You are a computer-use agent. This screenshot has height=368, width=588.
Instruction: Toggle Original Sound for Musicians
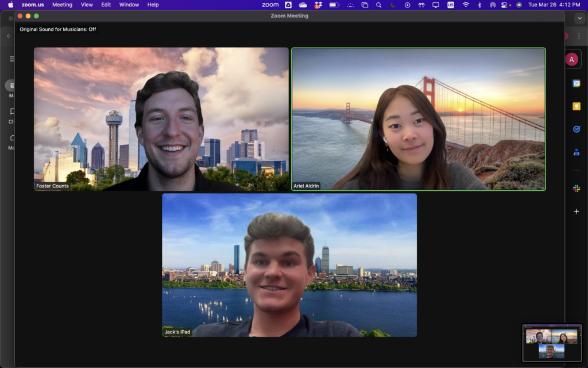point(58,29)
